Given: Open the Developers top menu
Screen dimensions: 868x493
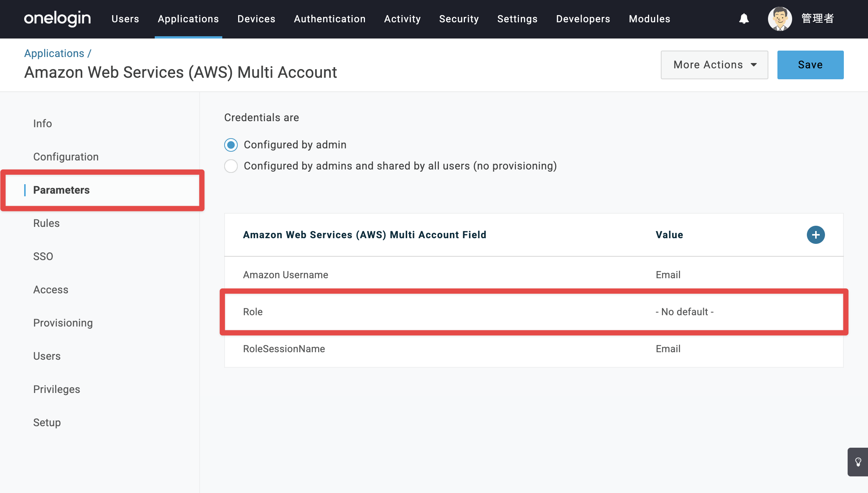Looking at the screenshot, I should click(583, 19).
